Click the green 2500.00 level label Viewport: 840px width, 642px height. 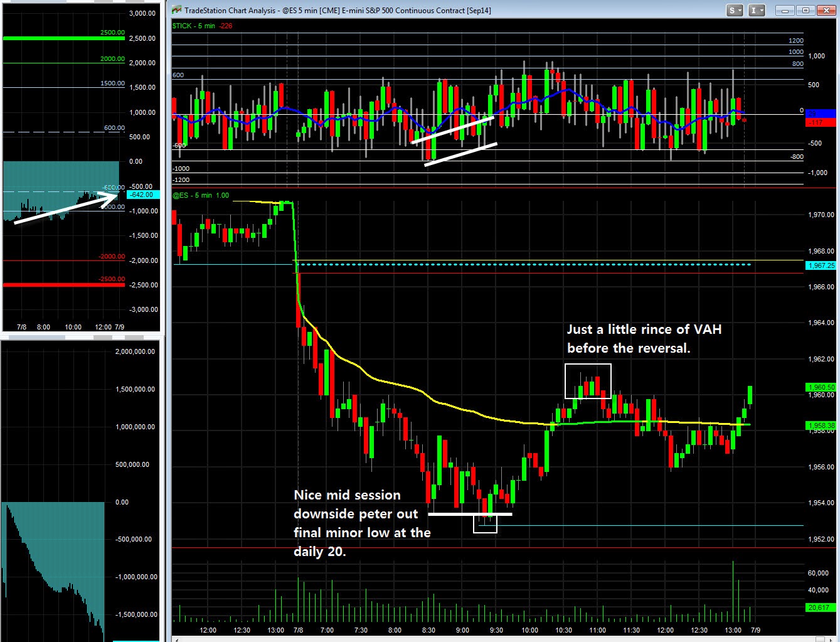point(112,32)
